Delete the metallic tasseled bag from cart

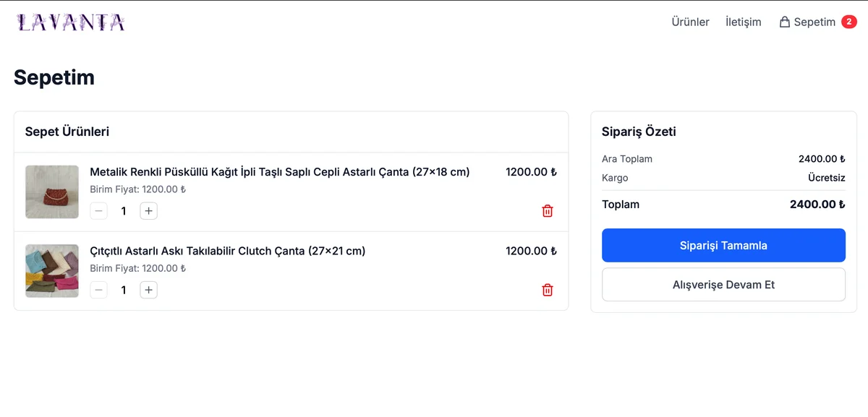click(x=548, y=211)
